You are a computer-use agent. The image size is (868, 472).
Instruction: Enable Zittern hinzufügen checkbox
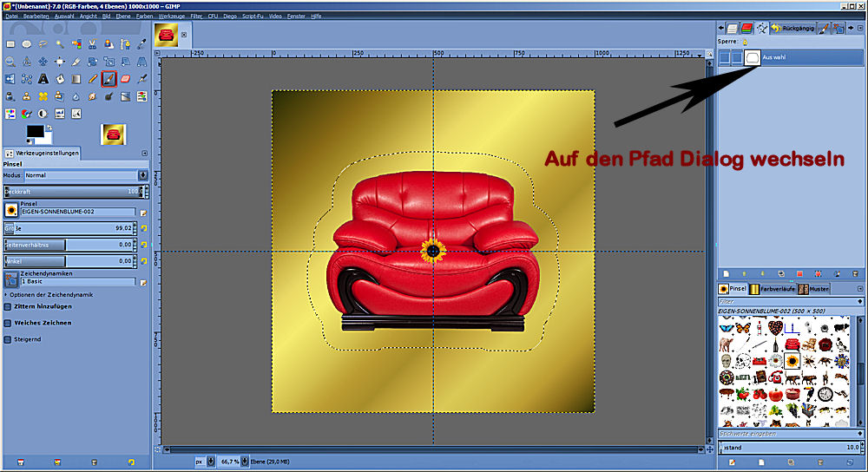pyautogui.click(x=8, y=306)
